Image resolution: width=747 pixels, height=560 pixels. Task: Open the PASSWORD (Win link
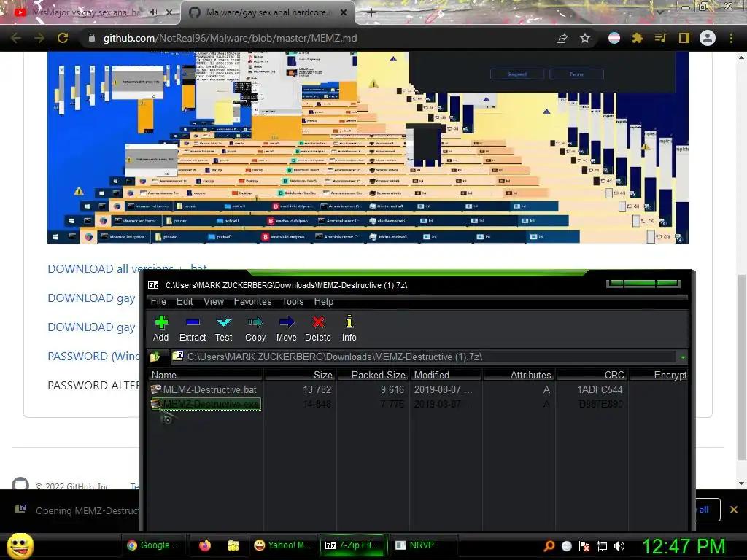pyautogui.click(x=93, y=356)
